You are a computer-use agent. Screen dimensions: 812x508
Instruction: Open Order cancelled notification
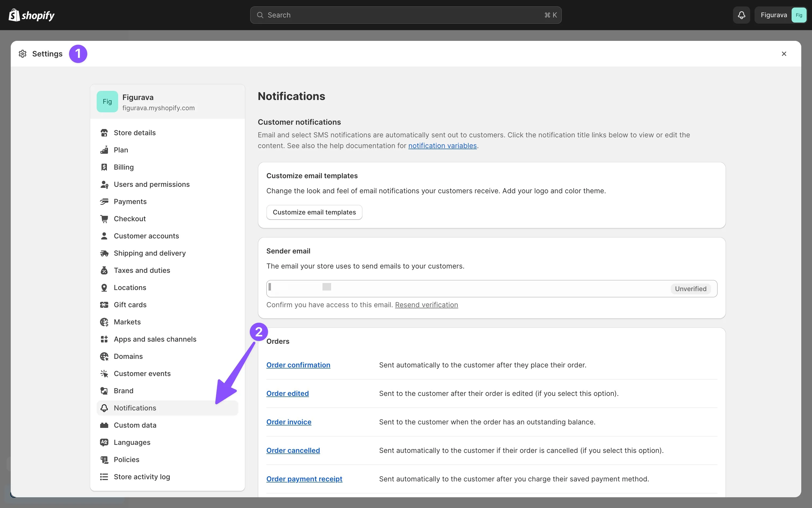tap(293, 450)
